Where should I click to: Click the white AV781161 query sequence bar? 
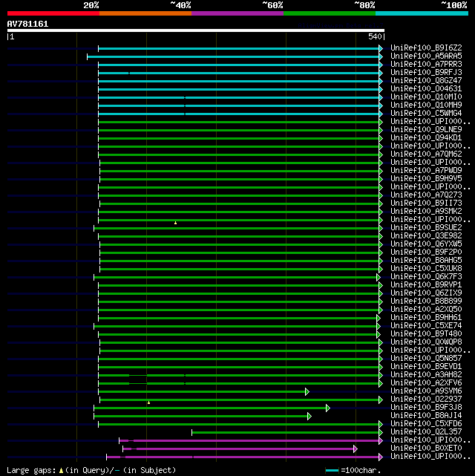pyautogui.click(x=196, y=30)
